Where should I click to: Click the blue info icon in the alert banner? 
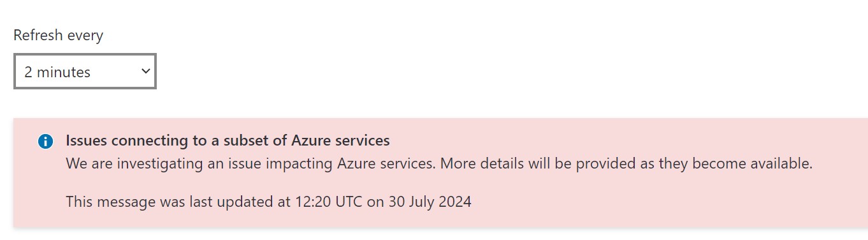pos(45,141)
